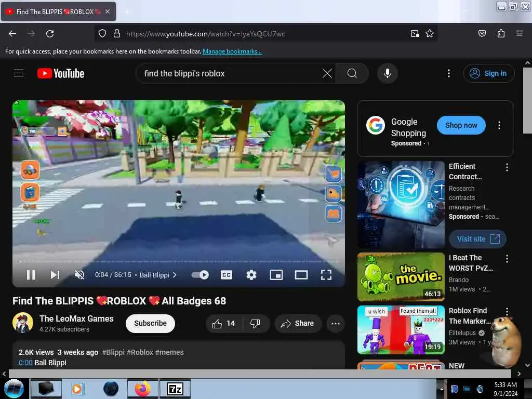Open options for I Beat The WORST PvZ
The image size is (532, 399).
(507, 259)
